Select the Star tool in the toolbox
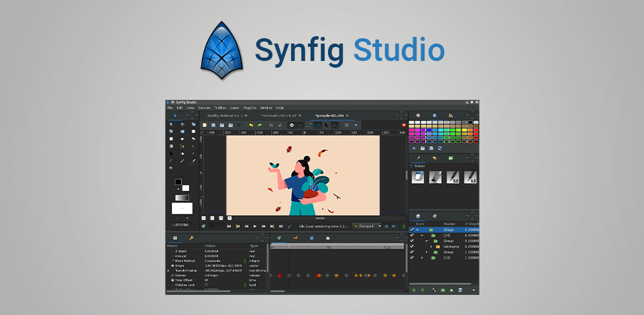644x315 pixels. (182, 139)
